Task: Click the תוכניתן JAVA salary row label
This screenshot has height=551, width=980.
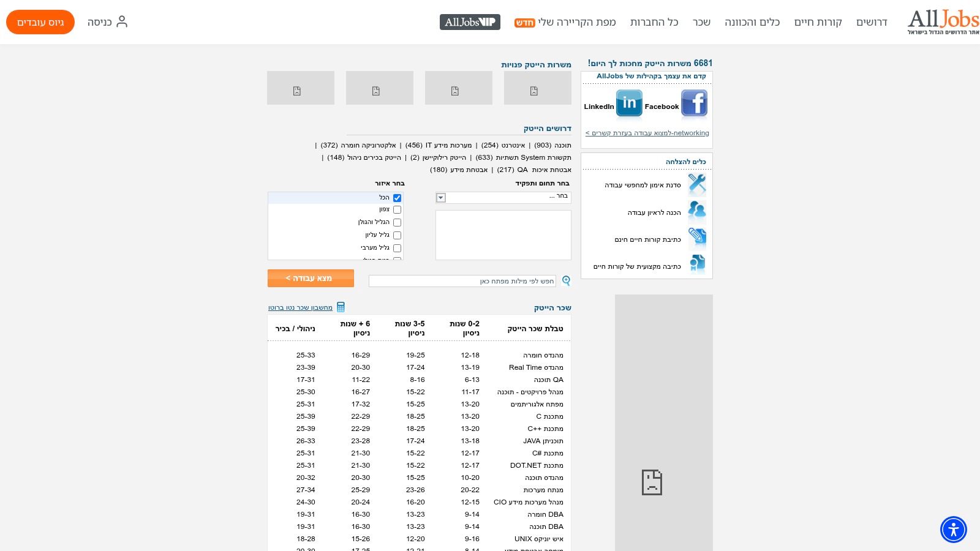Action: [543, 441]
